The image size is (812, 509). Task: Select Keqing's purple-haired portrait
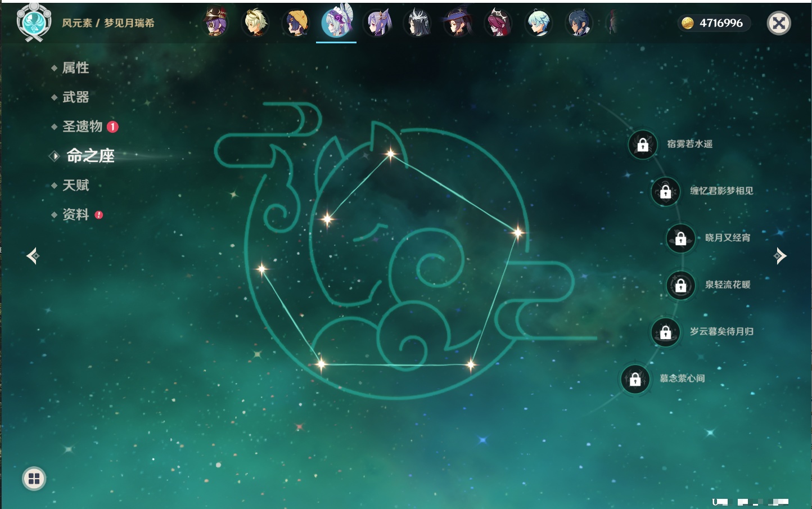tap(377, 23)
